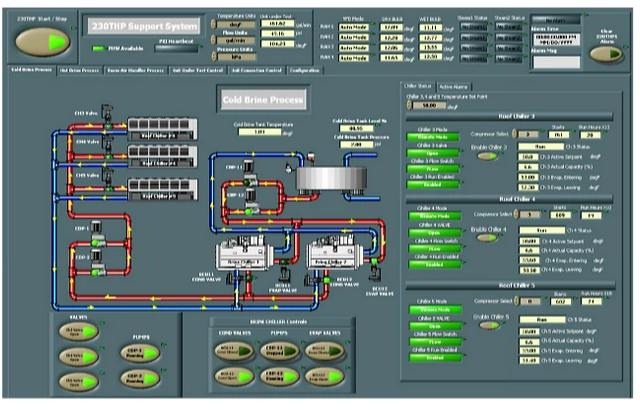This screenshot has width=640, height=410.
Task: Switch to the Configuration tab
Action: tap(304, 70)
